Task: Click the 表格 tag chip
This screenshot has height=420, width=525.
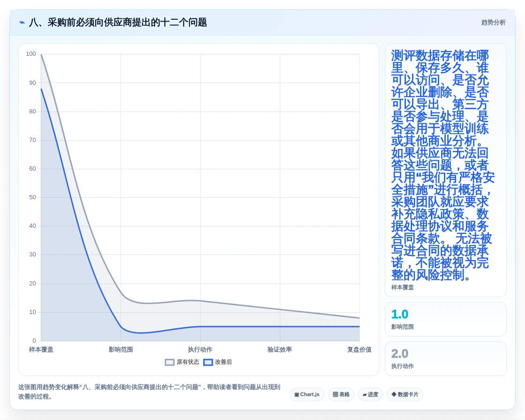Action: click(341, 395)
